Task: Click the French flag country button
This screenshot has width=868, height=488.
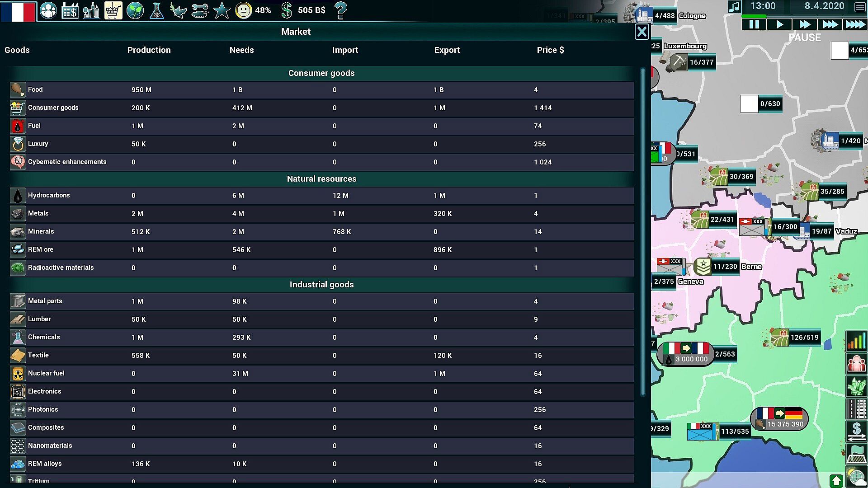Action: coord(18,11)
